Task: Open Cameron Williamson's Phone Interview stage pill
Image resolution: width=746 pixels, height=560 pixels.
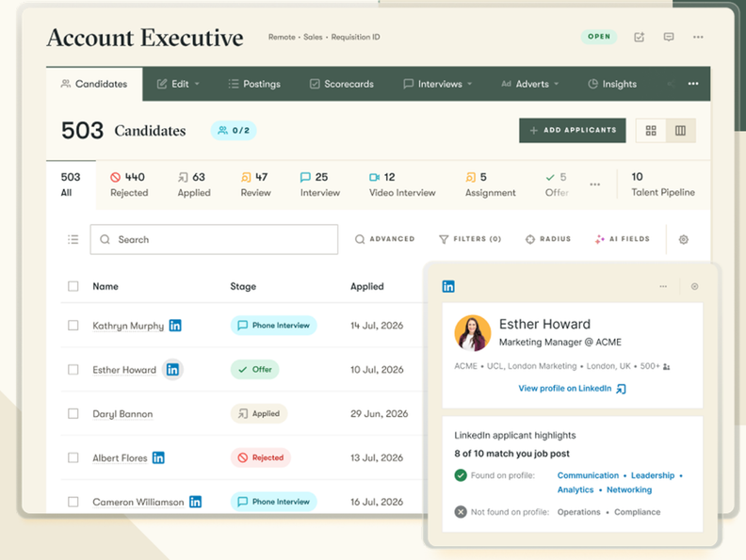Action: (273, 502)
